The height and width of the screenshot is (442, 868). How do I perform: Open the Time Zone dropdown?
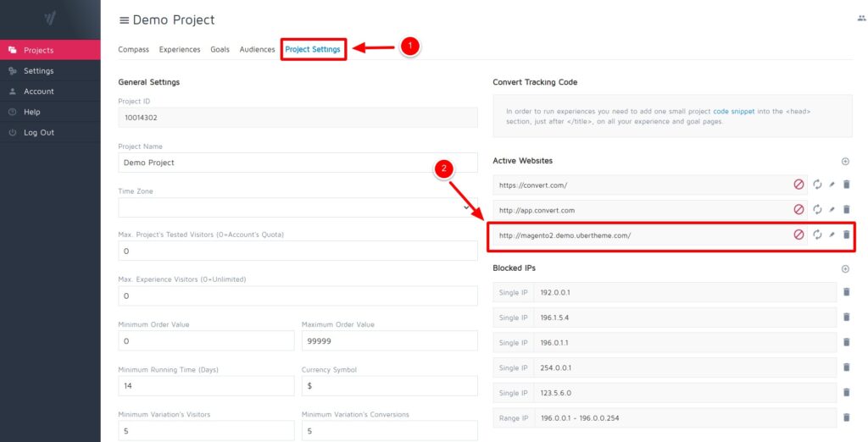click(x=298, y=207)
